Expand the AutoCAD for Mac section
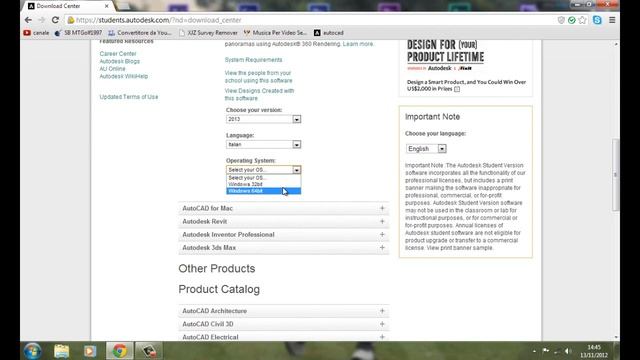 click(284, 208)
